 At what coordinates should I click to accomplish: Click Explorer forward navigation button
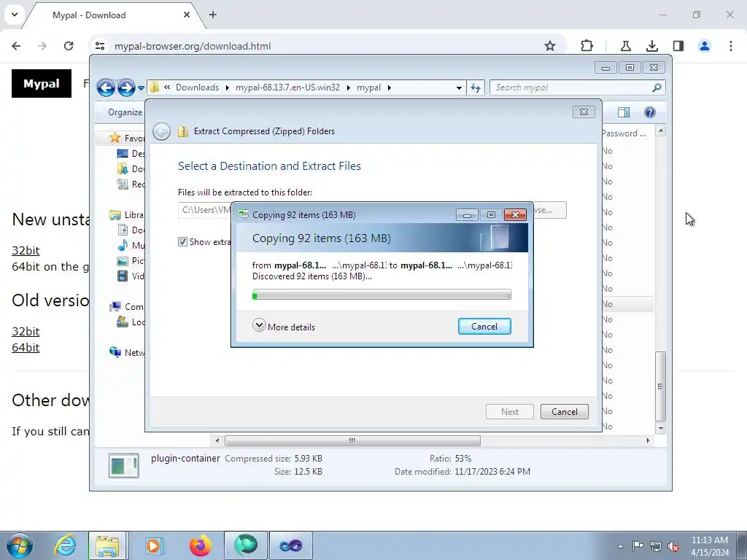[x=126, y=87]
